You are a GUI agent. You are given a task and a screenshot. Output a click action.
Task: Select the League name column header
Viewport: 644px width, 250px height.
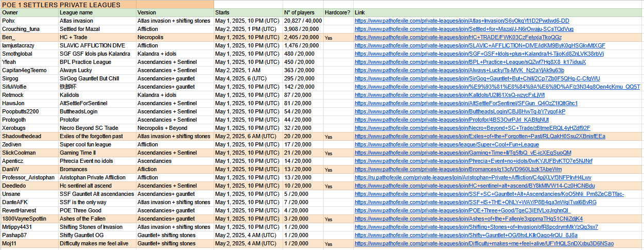pyautogui.click(x=97, y=12)
